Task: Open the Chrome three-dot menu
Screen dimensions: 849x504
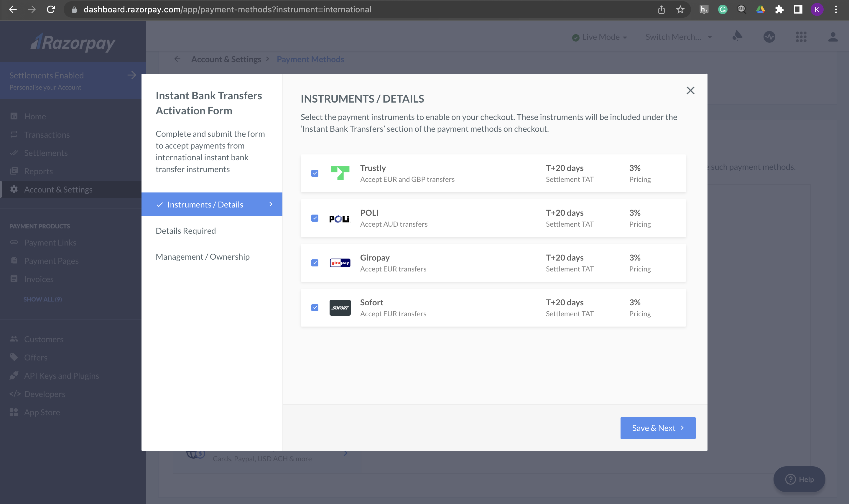Action: (x=836, y=9)
